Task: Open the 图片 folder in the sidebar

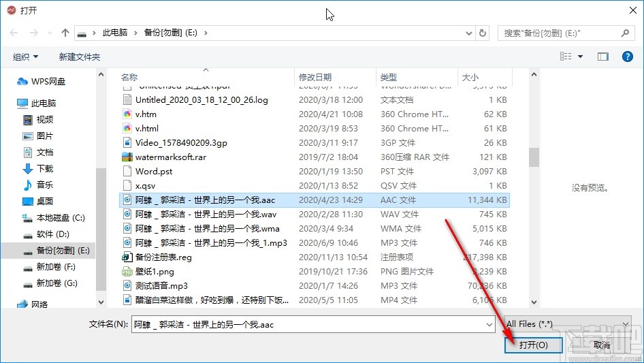Action: [x=39, y=136]
